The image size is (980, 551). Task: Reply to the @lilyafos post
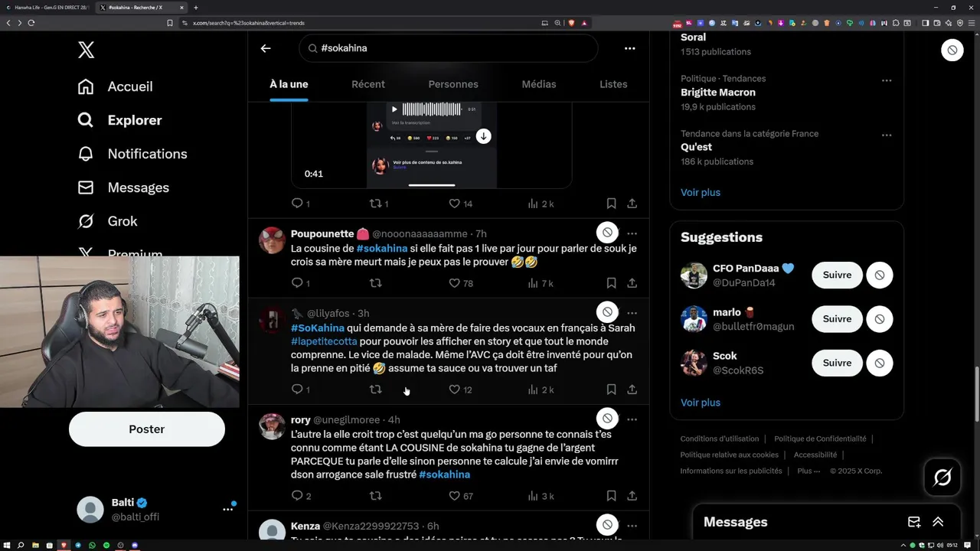[300, 390]
